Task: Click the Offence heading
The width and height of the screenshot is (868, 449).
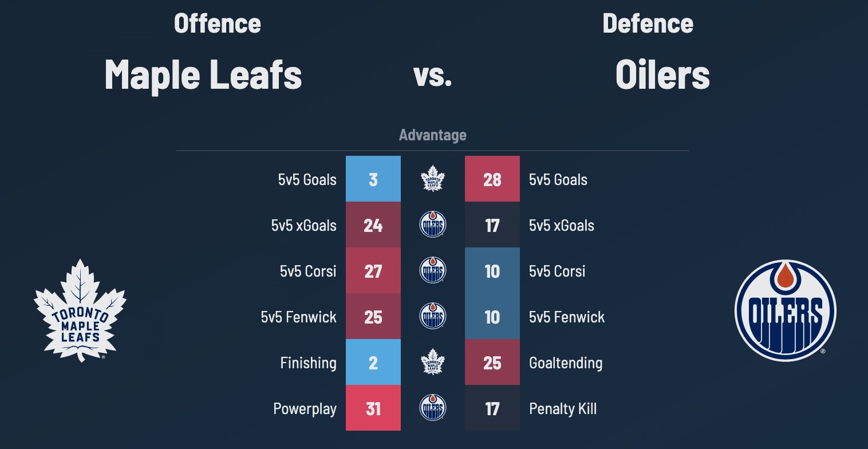Action: [x=218, y=23]
